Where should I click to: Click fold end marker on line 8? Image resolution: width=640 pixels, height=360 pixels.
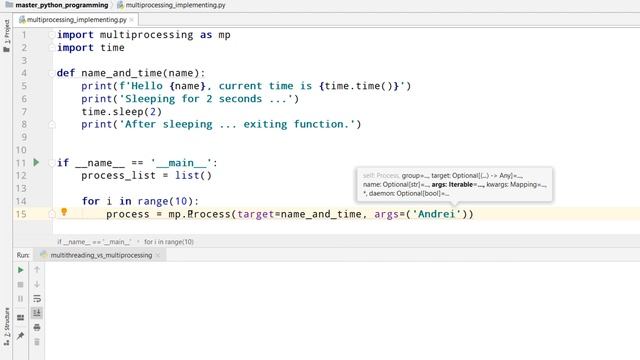pyautogui.click(x=52, y=124)
